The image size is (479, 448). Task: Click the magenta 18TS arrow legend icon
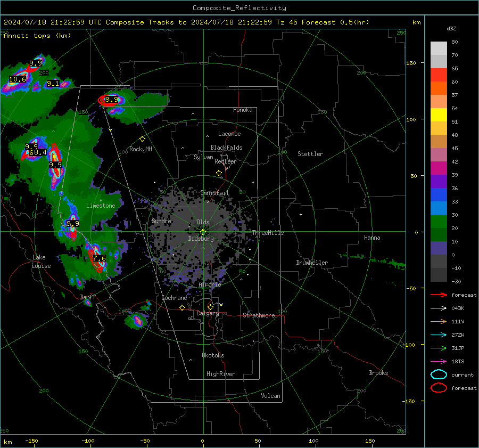pyautogui.click(x=439, y=362)
